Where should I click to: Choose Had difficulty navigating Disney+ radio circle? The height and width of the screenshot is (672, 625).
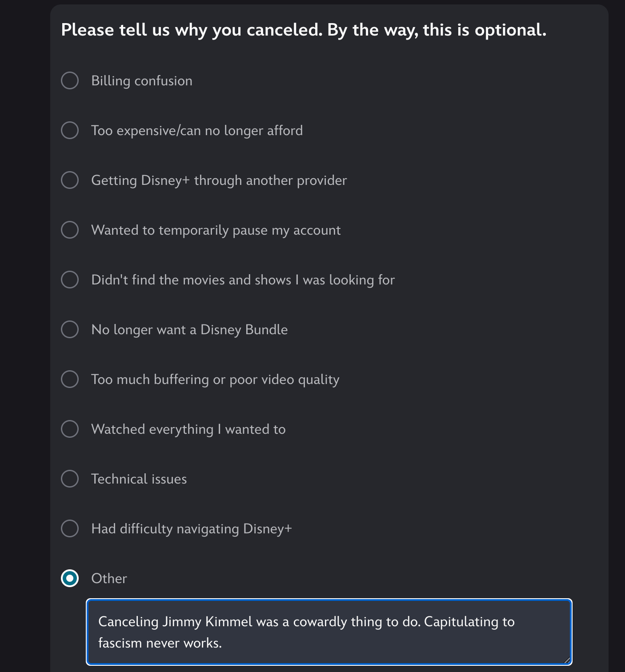tap(70, 528)
